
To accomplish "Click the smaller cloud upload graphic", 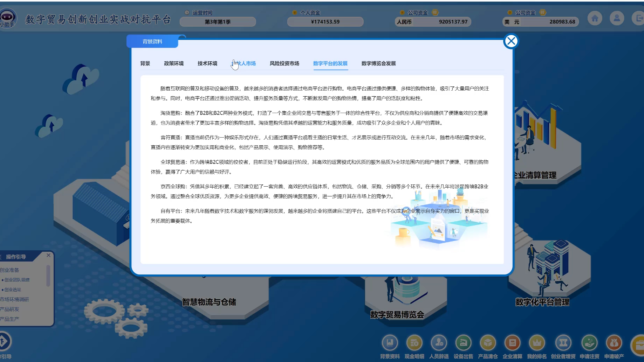I will [49, 126].
